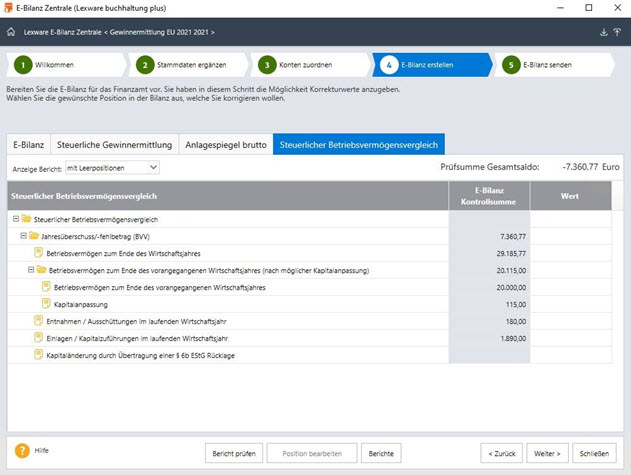Select step 3 Konten zuordnen
Screen dimensions: 631x475
click(x=308, y=65)
